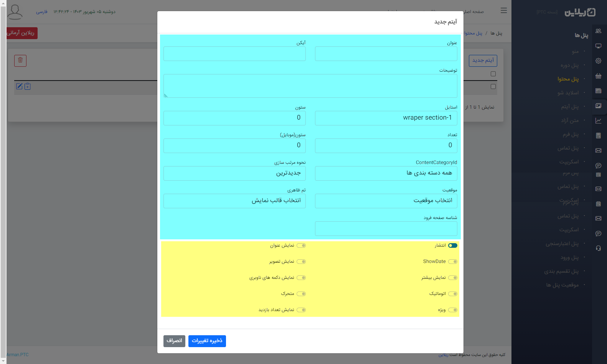The height and width of the screenshot is (364, 607).
Task: Enable the نمایش تعداد بازدید switch
Action: pyautogui.click(x=301, y=310)
